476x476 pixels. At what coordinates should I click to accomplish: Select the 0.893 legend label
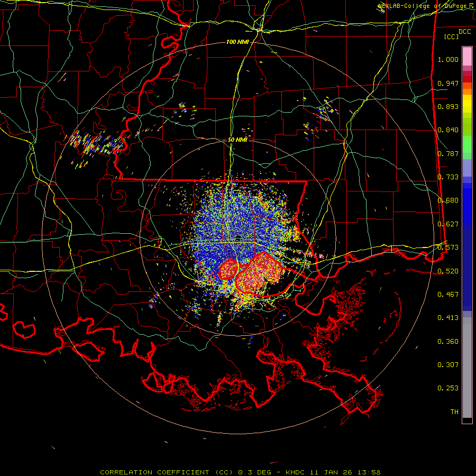[448, 106]
